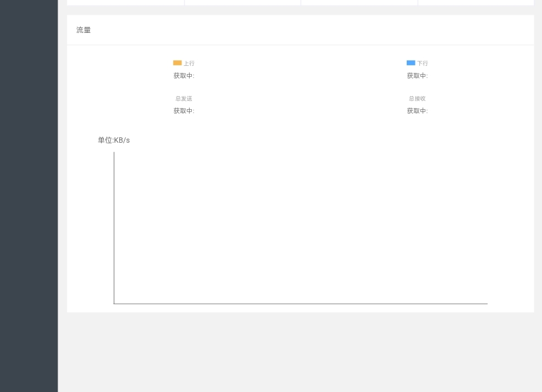This screenshot has height=392, width=542.
Task: Click the blue 下行 legend swatch
Action: [411, 63]
